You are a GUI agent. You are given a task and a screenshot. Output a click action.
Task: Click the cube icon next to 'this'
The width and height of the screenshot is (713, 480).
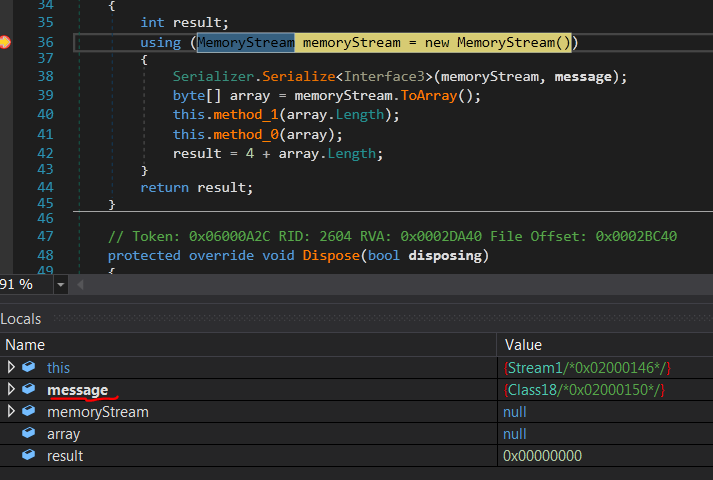click(x=29, y=367)
